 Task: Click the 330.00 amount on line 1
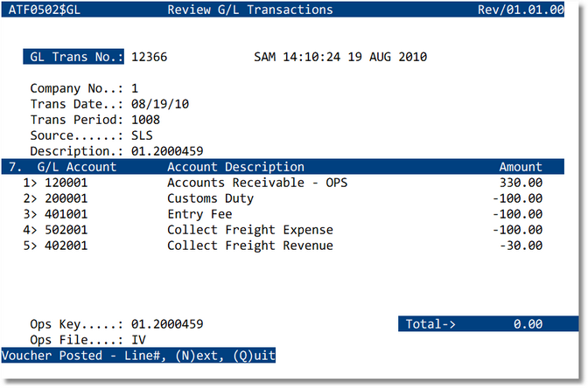click(x=523, y=183)
